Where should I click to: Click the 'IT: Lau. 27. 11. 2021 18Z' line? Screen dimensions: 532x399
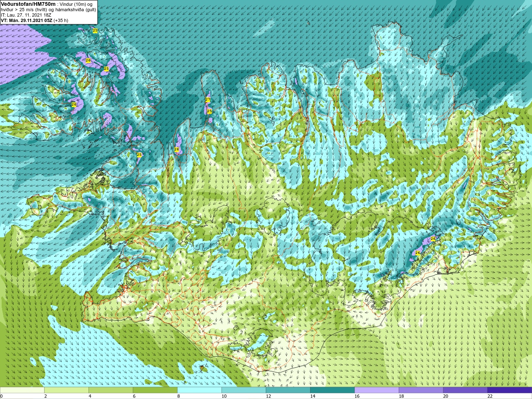(26, 15)
